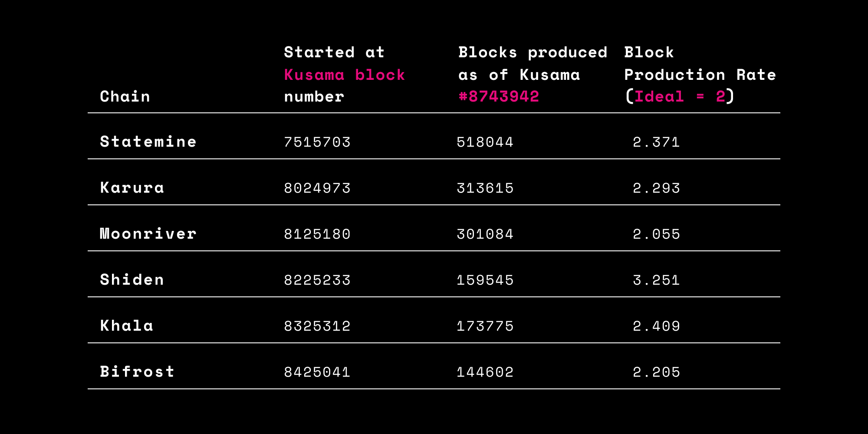Screen dimensions: 868x434
Task: Click the Karura chain name
Action: (x=132, y=188)
